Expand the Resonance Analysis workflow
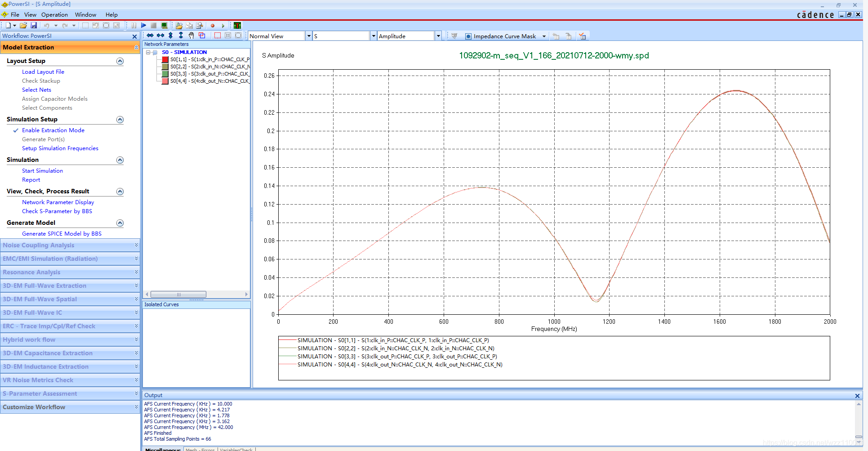This screenshot has width=868, height=451. (70, 272)
